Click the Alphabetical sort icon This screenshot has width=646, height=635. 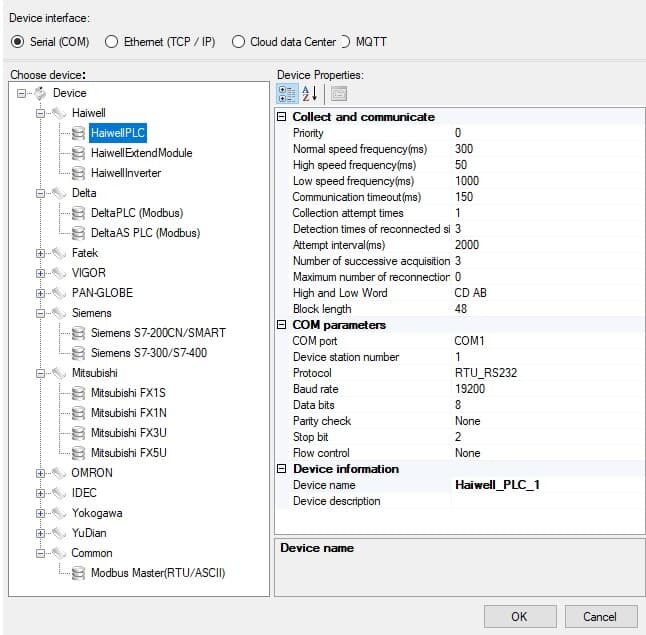pyautogui.click(x=309, y=94)
